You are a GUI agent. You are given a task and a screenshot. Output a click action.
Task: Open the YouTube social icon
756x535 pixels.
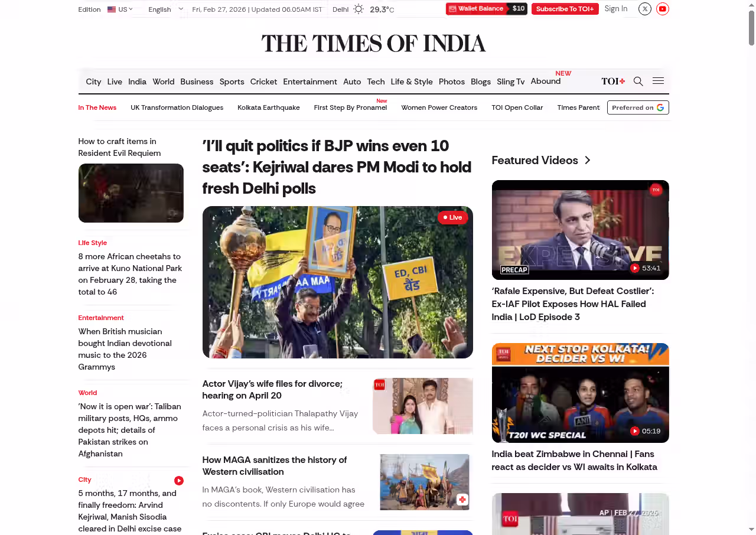click(663, 9)
